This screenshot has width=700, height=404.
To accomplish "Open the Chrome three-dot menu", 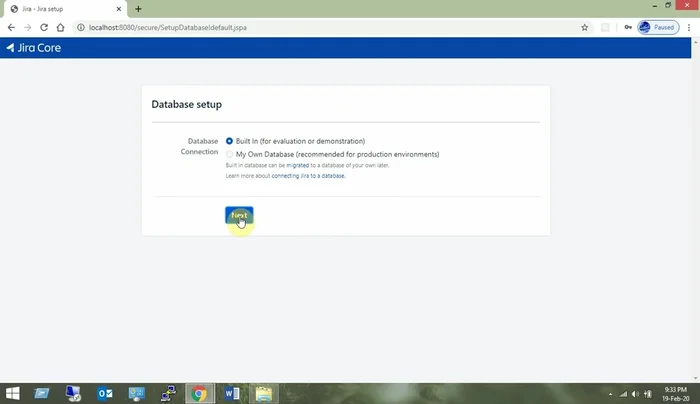I will coord(689,28).
